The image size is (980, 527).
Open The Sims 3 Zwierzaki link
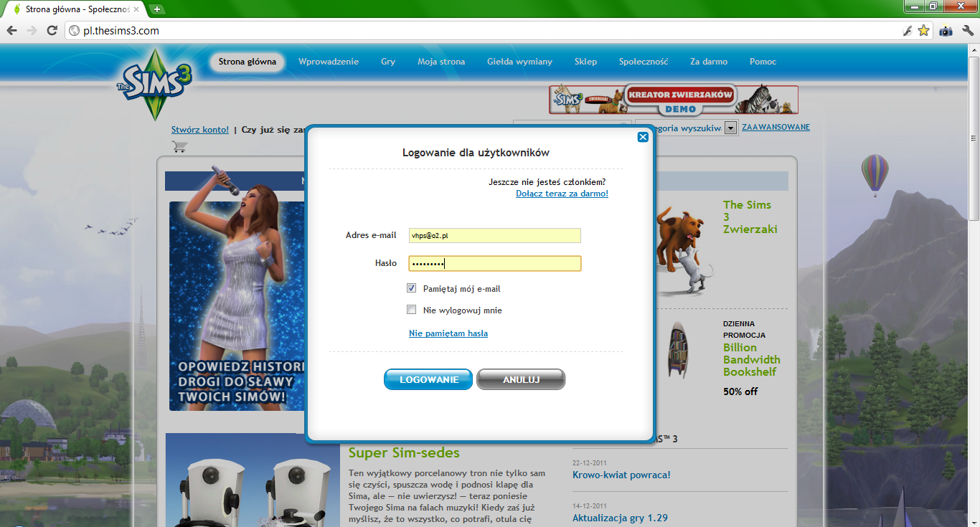[x=750, y=217]
